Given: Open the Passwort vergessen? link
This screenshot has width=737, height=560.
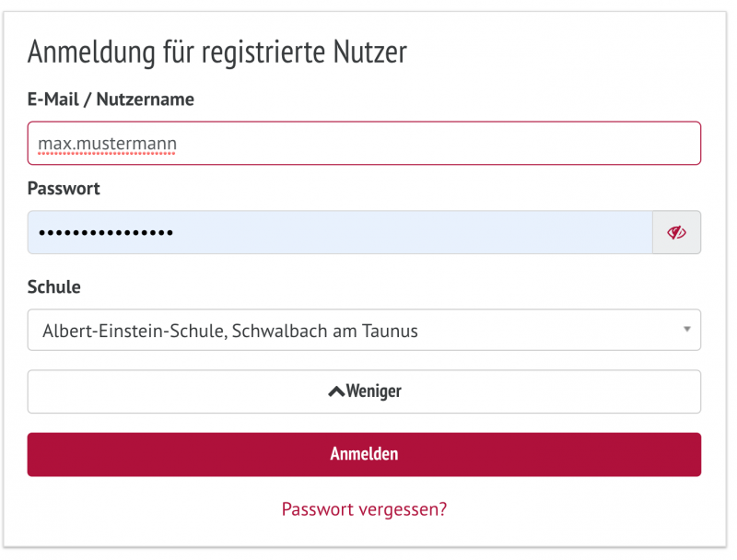Looking at the screenshot, I should click(364, 508).
